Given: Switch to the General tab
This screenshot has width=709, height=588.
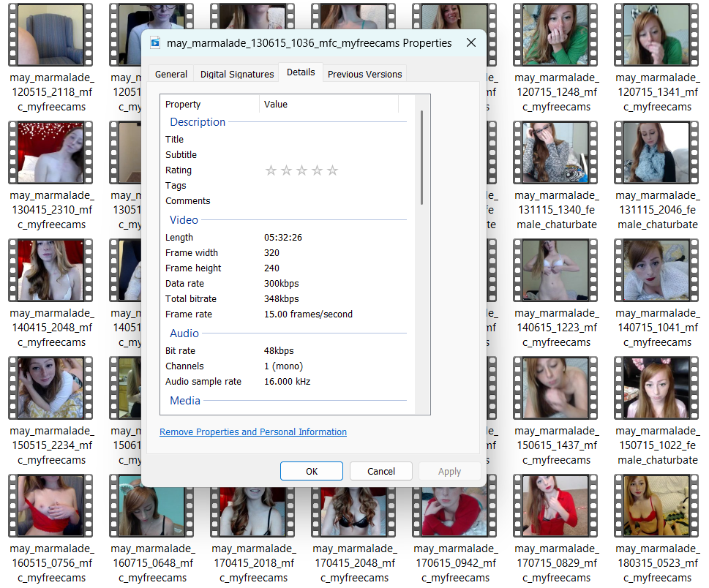Looking at the screenshot, I should (x=171, y=74).
